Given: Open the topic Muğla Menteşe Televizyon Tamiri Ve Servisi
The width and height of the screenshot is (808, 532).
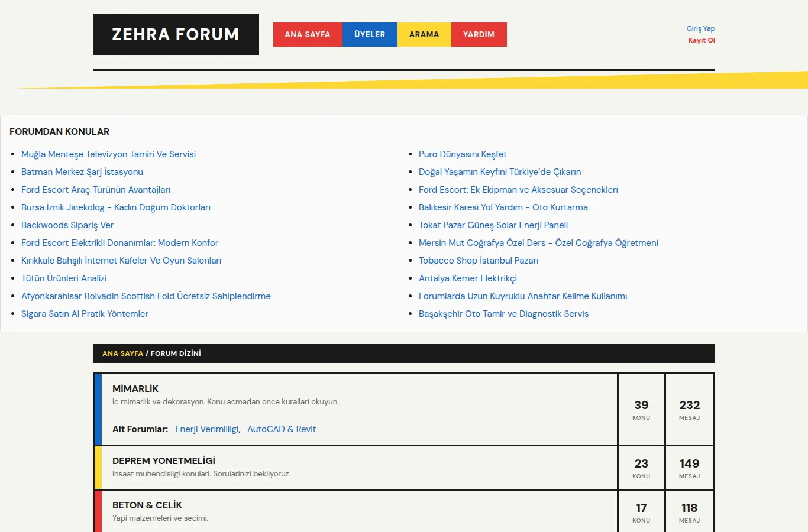Looking at the screenshot, I should tap(108, 154).
